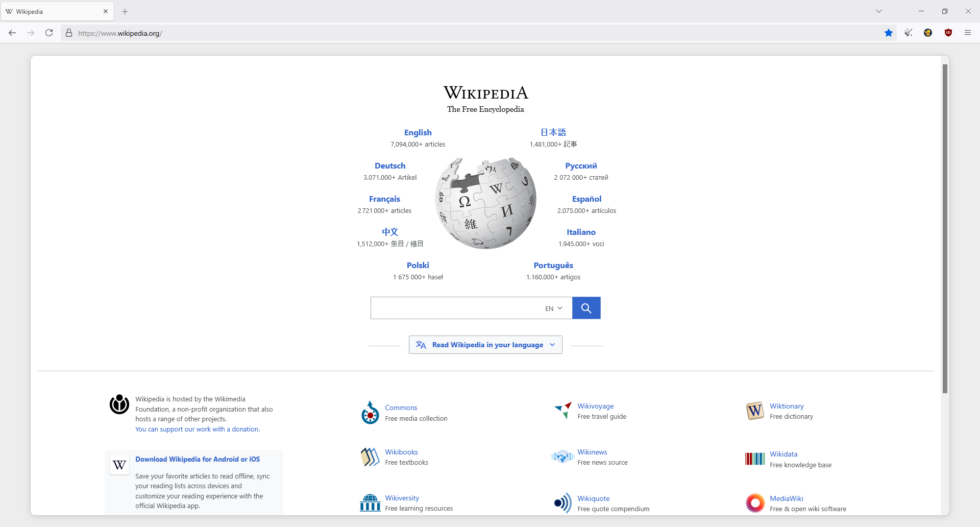This screenshot has width=980, height=527.
Task: Open the Commons text link
Action: tap(401, 408)
